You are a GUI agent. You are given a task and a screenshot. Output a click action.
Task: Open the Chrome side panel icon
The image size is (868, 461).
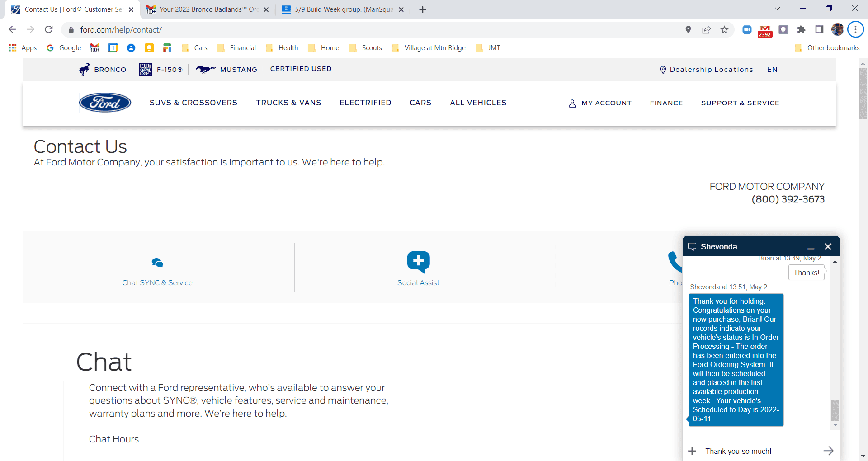[x=819, y=30]
